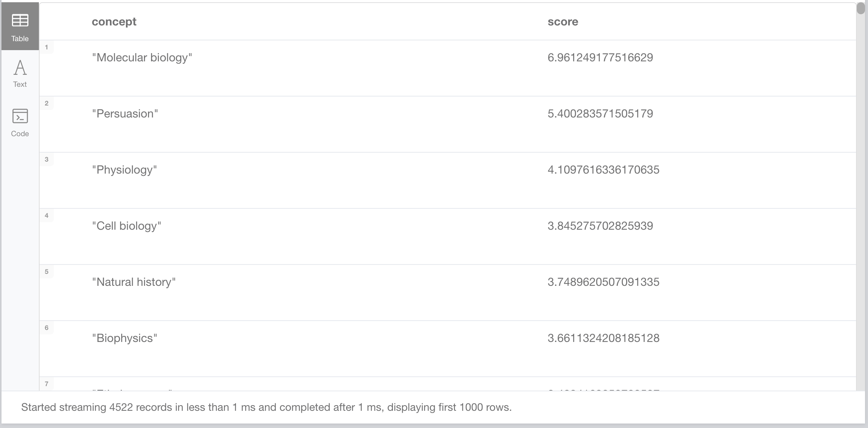Viewport: 868px width, 428px height.
Task: Click the "Physiology" concept cell
Action: (x=124, y=170)
